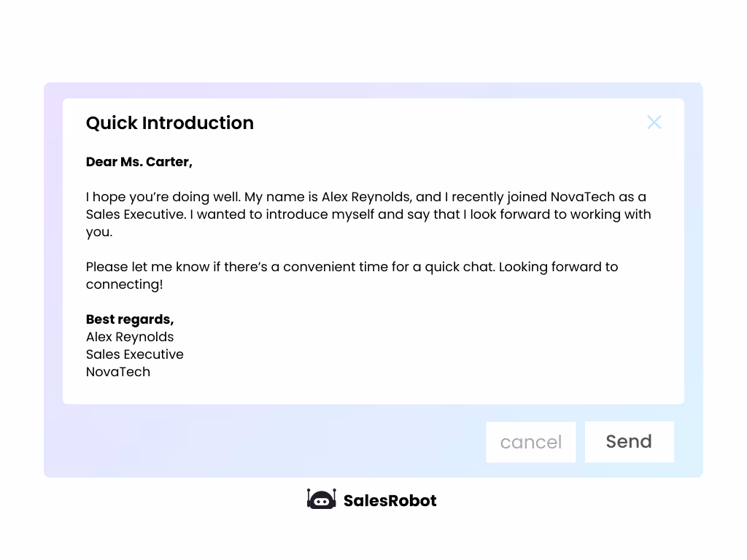
Task: Click the Alex Reynolds name in signature
Action: pos(129,337)
